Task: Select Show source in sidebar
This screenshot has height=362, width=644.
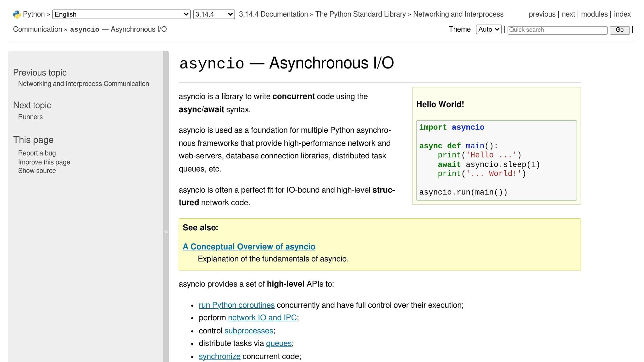Action: point(37,171)
